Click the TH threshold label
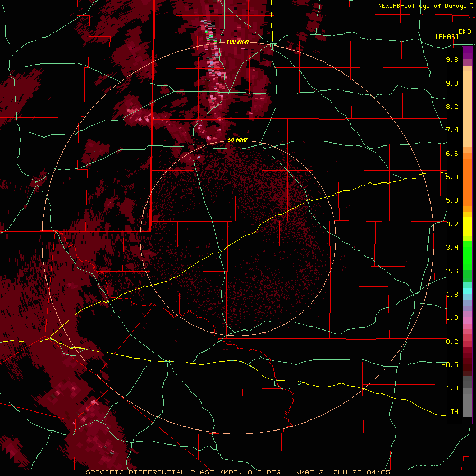Viewport: 476px width, 476px height. [x=454, y=412]
